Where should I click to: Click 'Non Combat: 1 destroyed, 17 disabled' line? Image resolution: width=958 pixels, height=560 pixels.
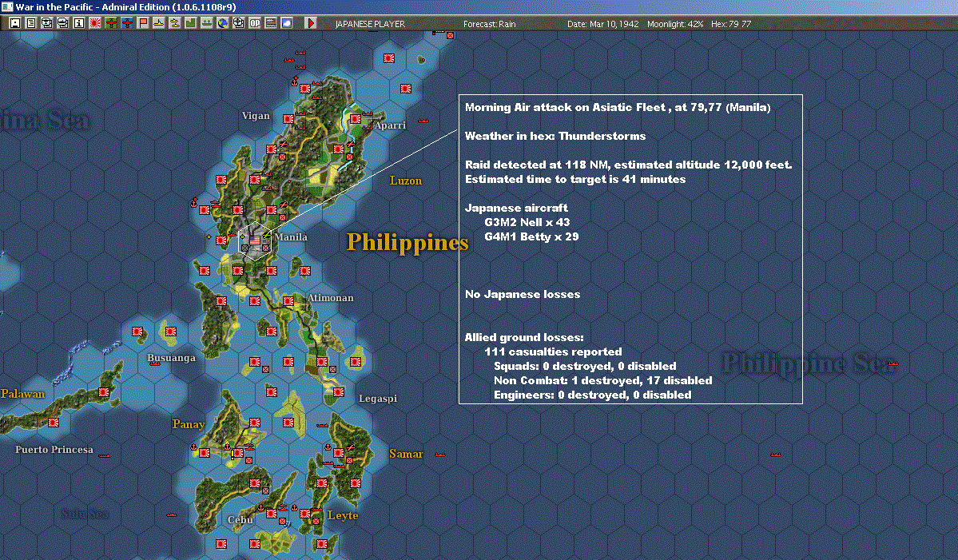pos(603,380)
